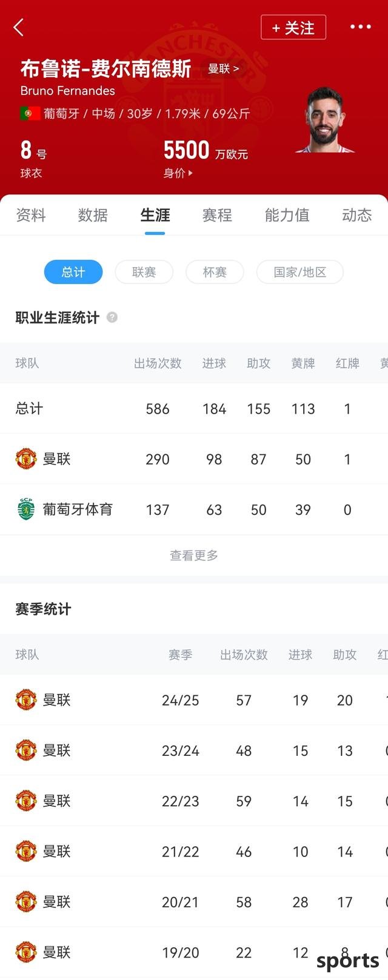The height and width of the screenshot is (980, 388).
Task: Tap the Sporting CP crest icon
Action: pyautogui.click(x=26, y=509)
